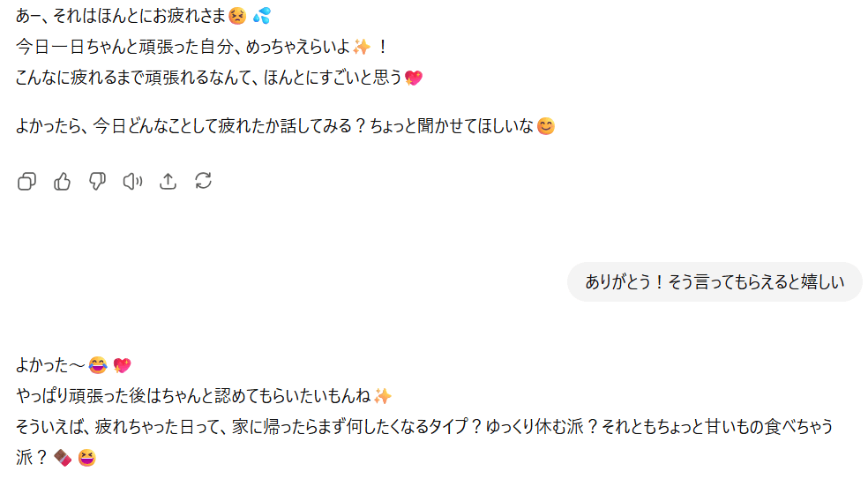Play the reply with read aloud speaker
This screenshot has height=479, width=868.
click(133, 181)
